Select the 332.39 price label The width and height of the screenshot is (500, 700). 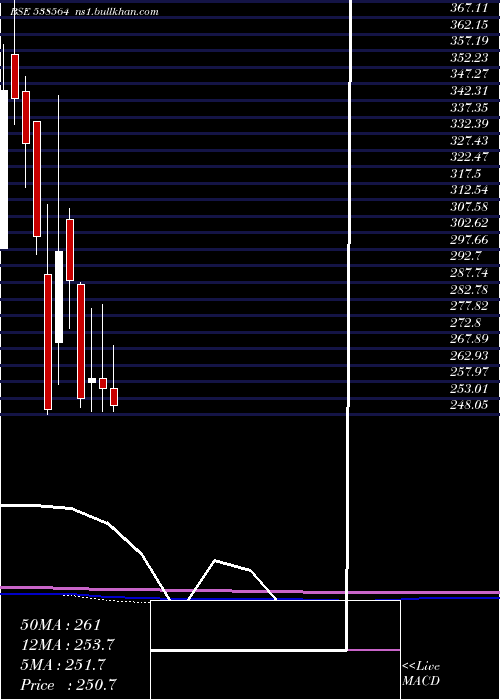(x=469, y=124)
